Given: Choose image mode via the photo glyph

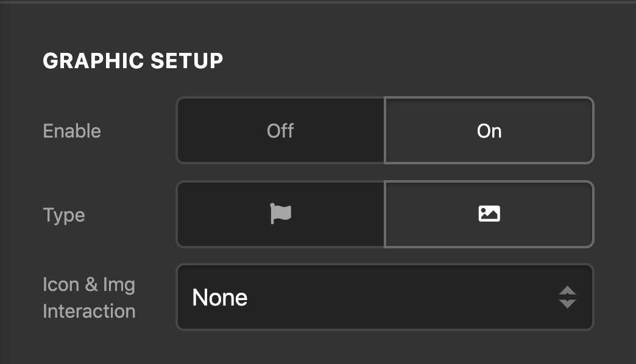Looking at the screenshot, I should tap(489, 214).
